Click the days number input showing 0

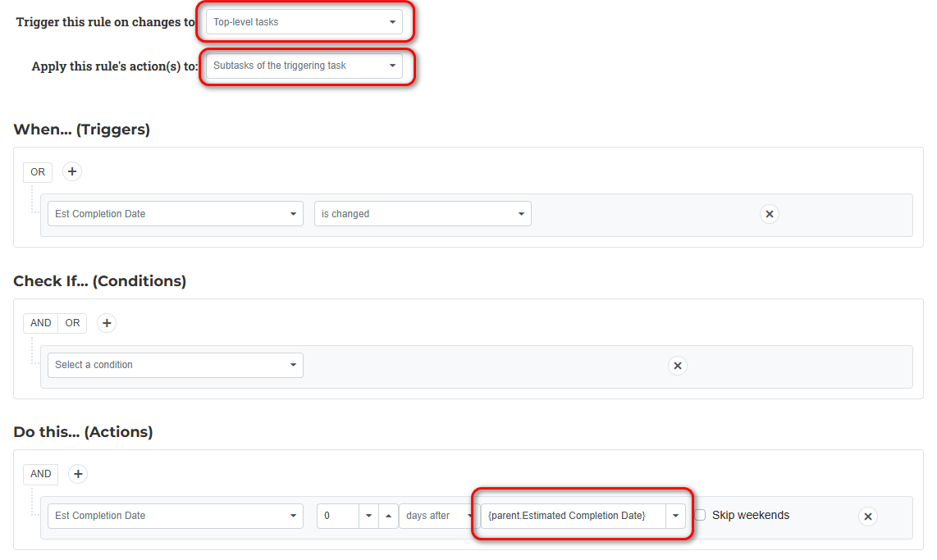[338, 516]
